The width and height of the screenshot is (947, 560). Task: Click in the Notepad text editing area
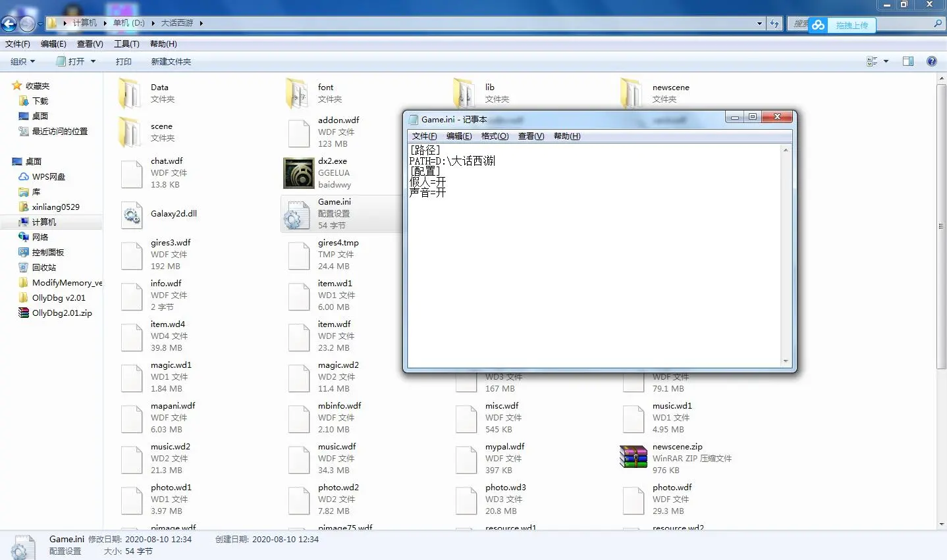point(593,276)
